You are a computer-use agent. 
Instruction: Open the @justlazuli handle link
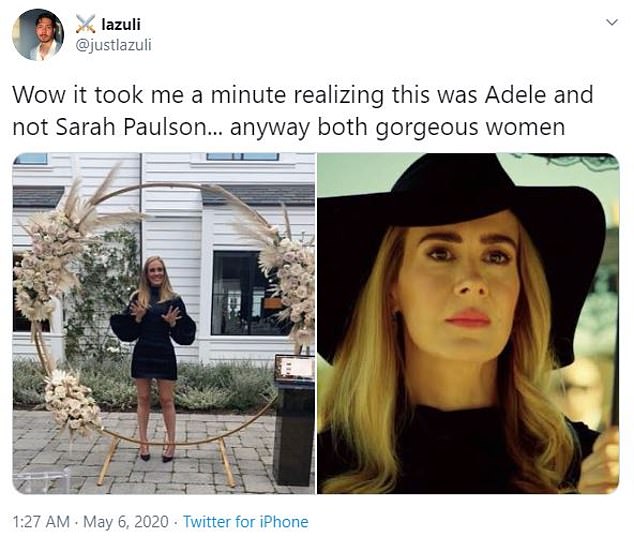pos(114,44)
